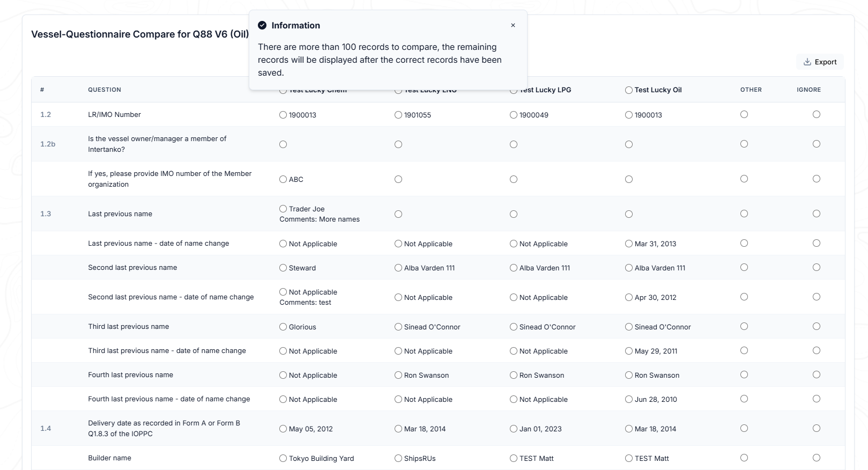
Task: Click the Vessel-Questionnaire Compare page title
Action: (140, 34)
